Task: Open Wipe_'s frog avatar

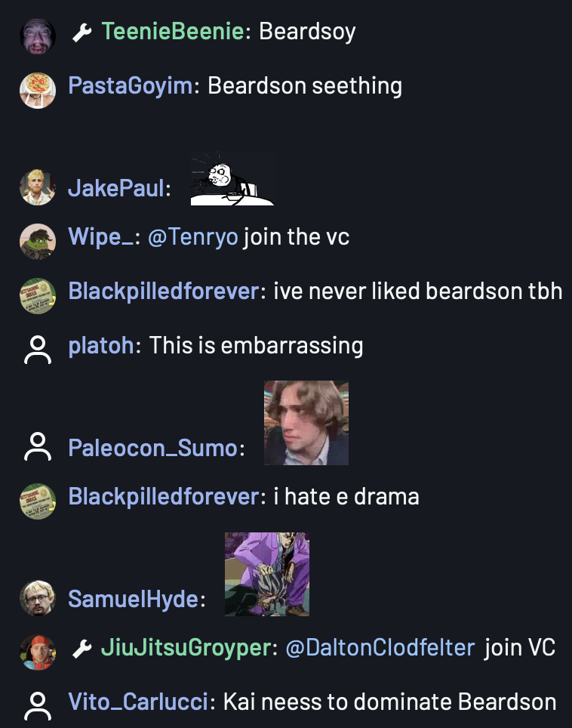Action: [38, 242]
